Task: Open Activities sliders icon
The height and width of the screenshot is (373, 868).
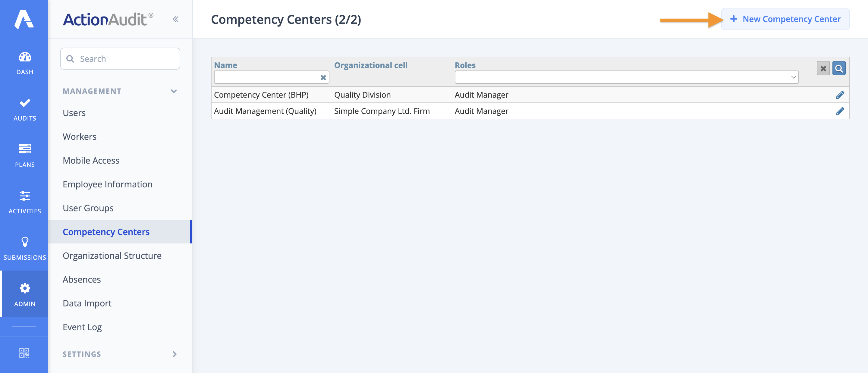Action: pyautogui.click(x=25, y=196)
